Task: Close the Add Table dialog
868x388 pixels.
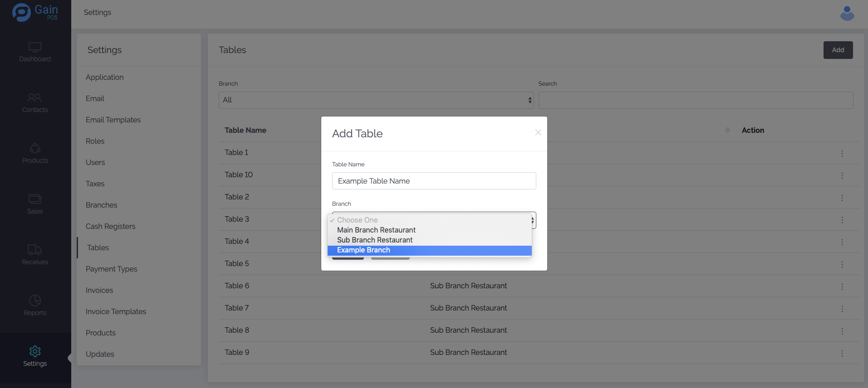Action: (538, 132)
